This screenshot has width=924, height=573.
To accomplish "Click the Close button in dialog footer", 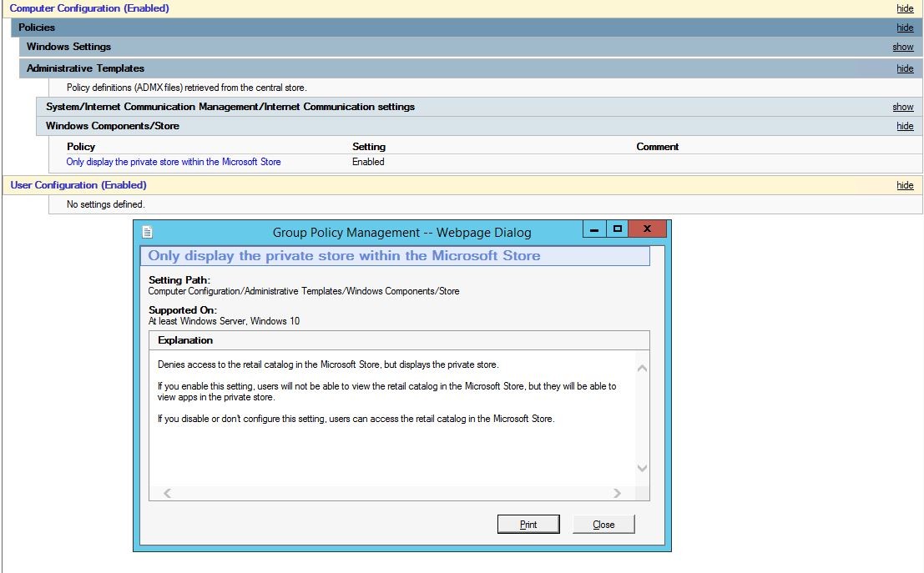I will (x=603, y=525).
